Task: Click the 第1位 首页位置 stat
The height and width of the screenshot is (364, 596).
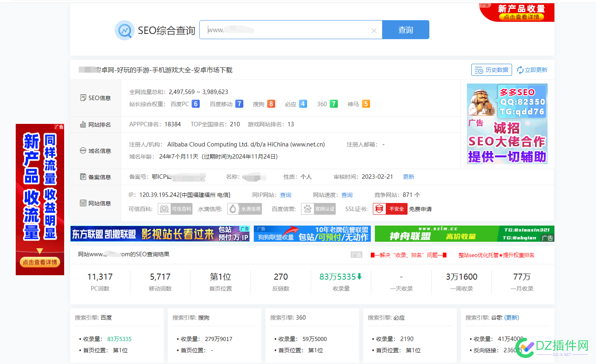Action: point(220,277)
